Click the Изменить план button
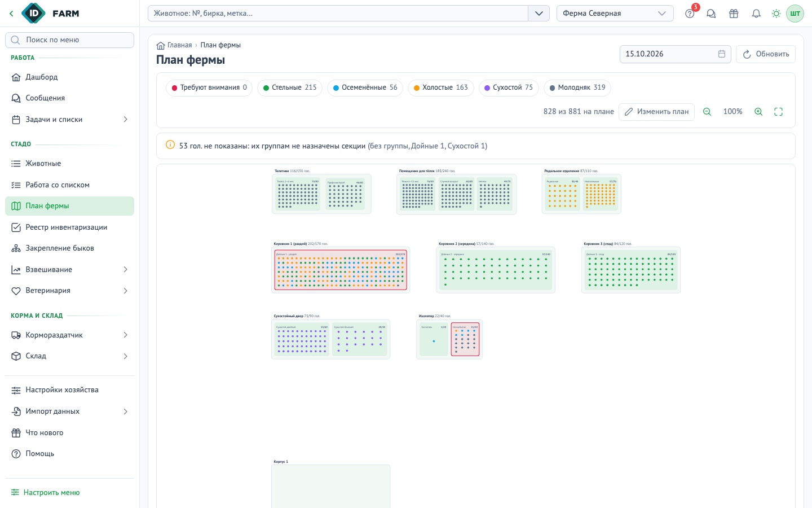The width and height of the screenshot is (812, 508). tap(656, 112)
